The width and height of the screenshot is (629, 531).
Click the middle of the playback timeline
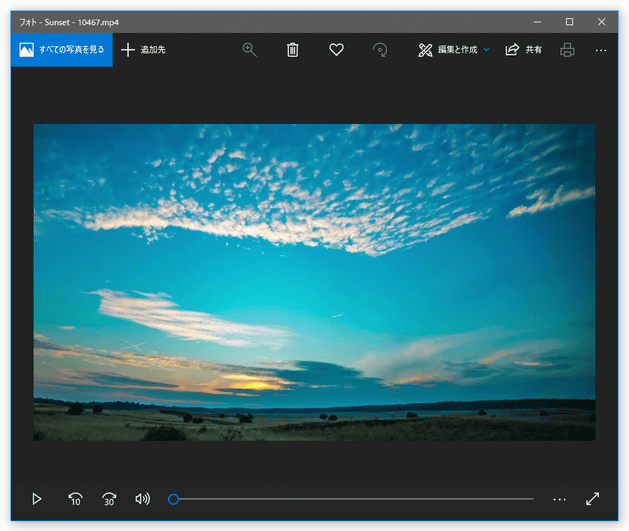351,499
